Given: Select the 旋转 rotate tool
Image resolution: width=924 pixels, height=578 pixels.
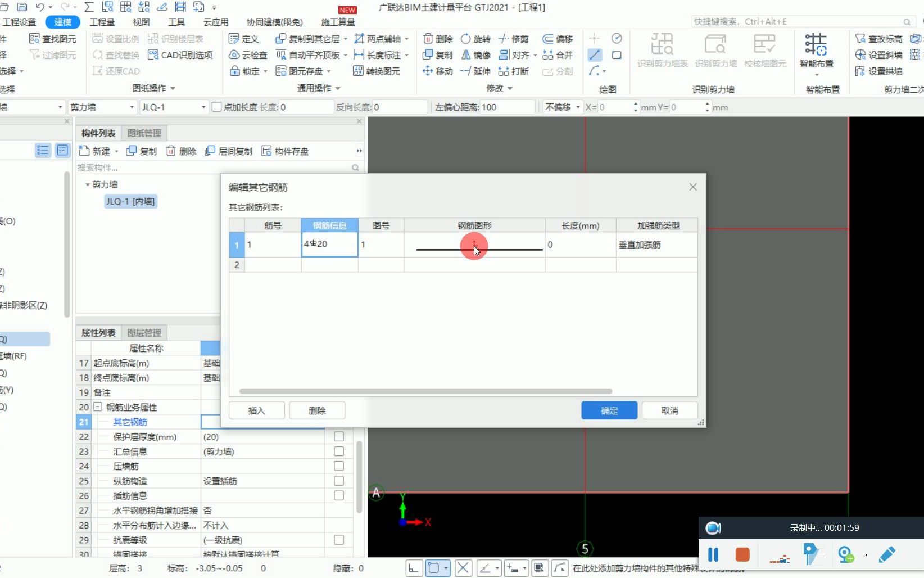Looking at the screenshot, I should click(475, 39).
